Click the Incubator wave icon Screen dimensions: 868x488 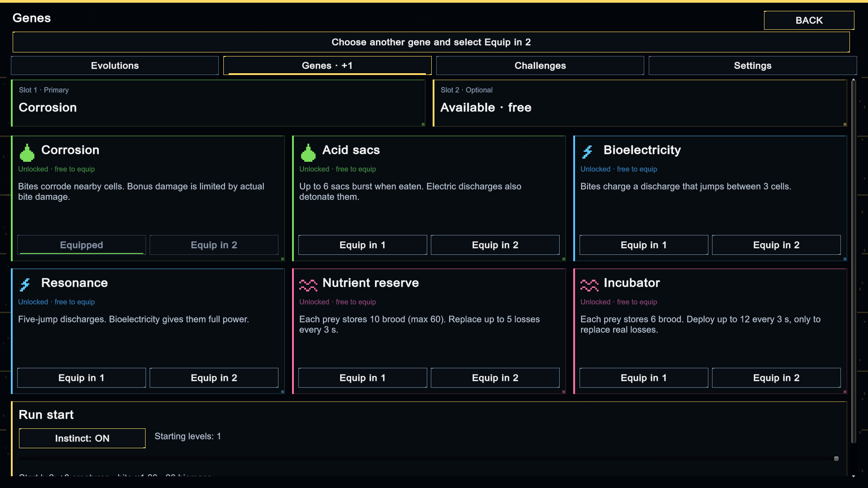pyautogui.click(x=590, y=285)
